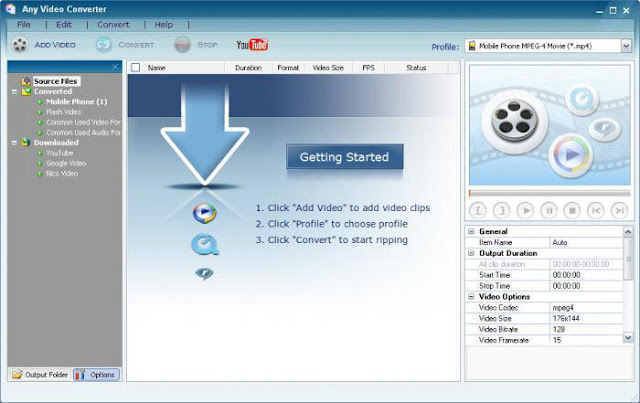640x403 pixels.
Task: Click the Windows Media Player icon below arrow
Action: (204, 213)
